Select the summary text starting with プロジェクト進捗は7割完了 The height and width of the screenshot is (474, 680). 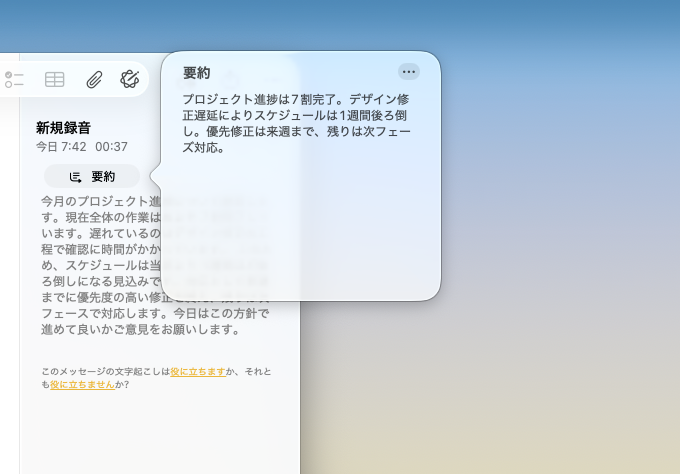tap(296, 124)
